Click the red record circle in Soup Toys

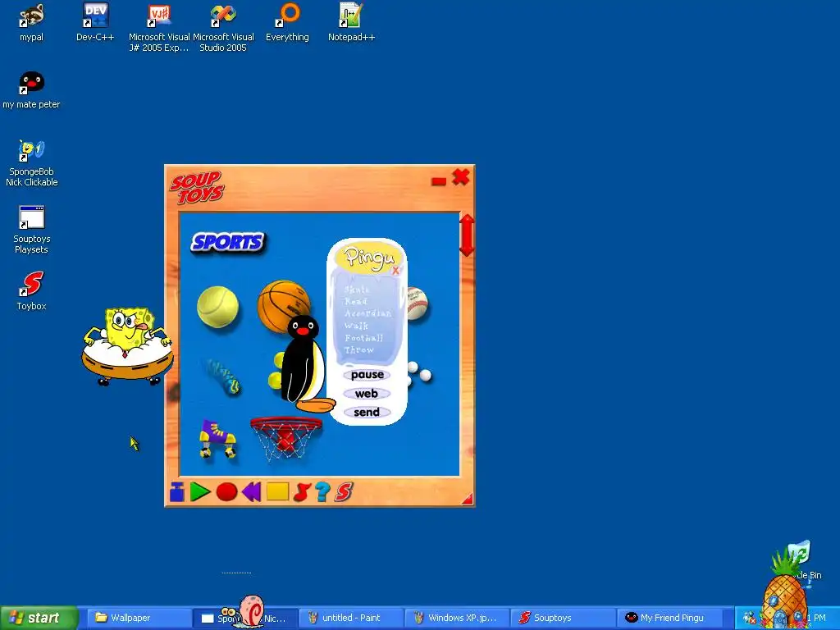click(x=226, y=492)
